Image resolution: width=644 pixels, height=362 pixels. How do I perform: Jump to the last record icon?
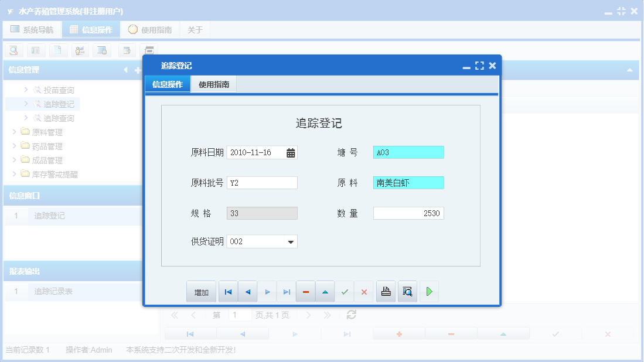(287, 291)
